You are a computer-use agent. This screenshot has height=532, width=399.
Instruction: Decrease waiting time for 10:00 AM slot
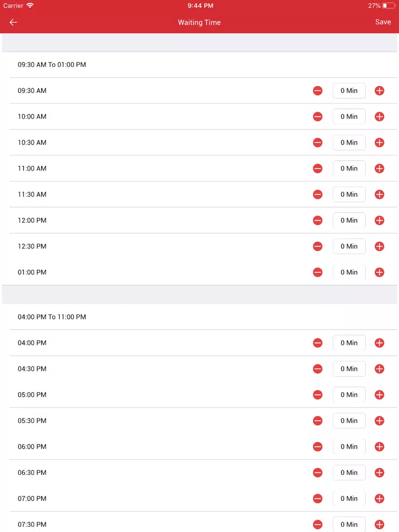coord(318,117)
